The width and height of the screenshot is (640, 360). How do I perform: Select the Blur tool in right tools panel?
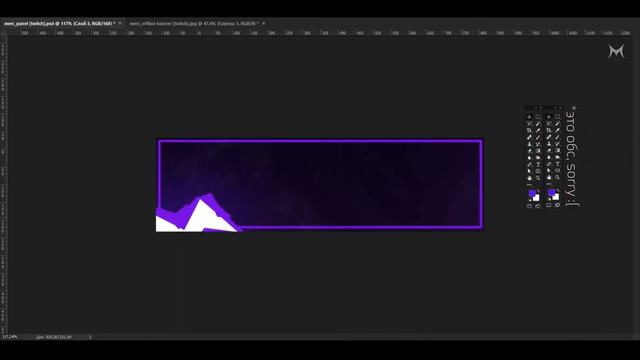[549, 157]
